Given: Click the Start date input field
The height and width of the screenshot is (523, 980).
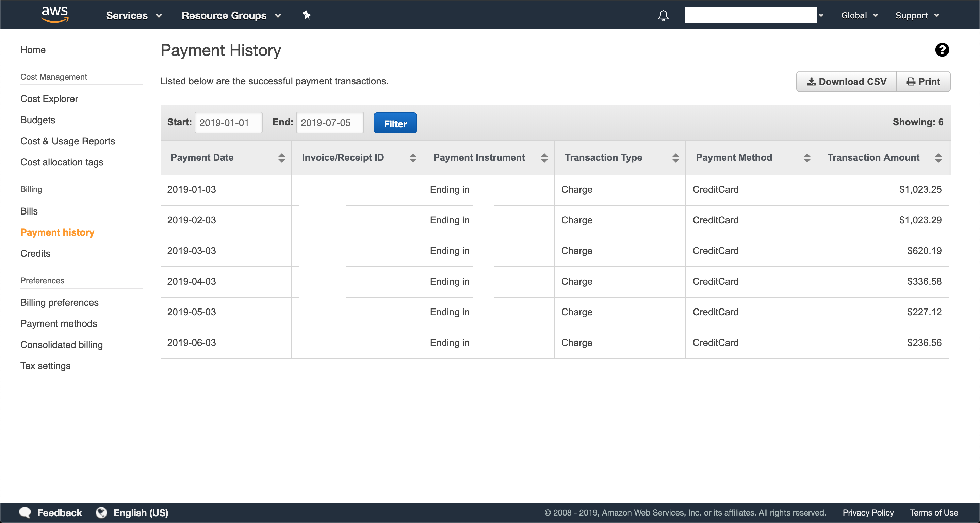Looking at the screenshot, I should [228, 123].
